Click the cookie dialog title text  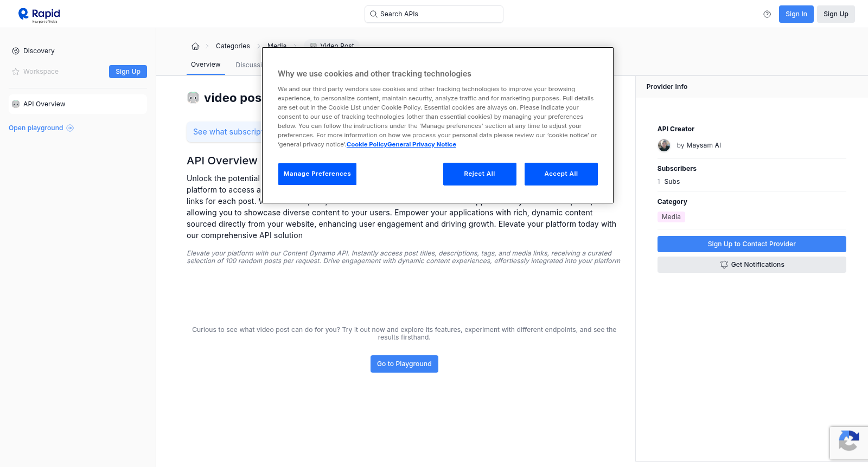pyautogui.click(x=374, y=74)
